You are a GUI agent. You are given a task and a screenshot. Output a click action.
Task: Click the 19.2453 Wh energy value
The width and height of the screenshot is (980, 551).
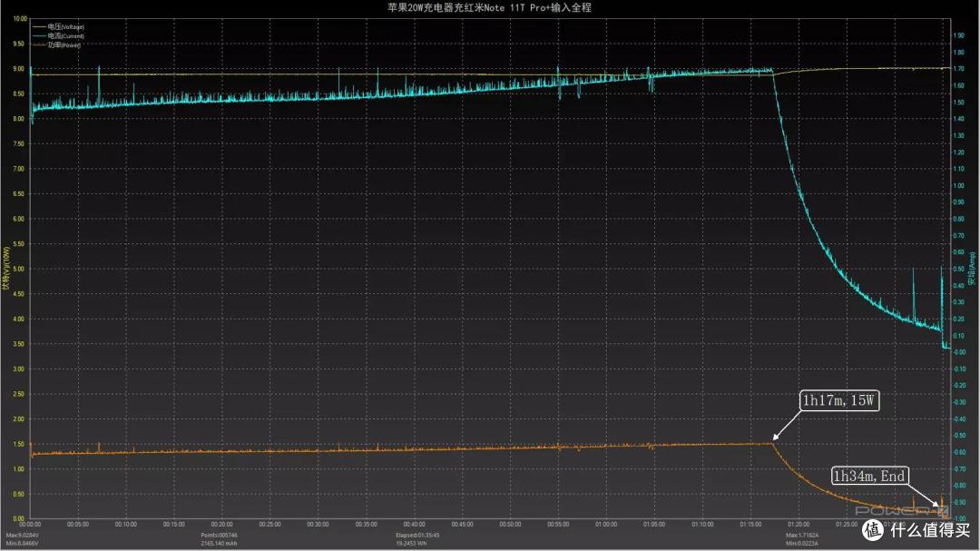click(x=411, y=543)
